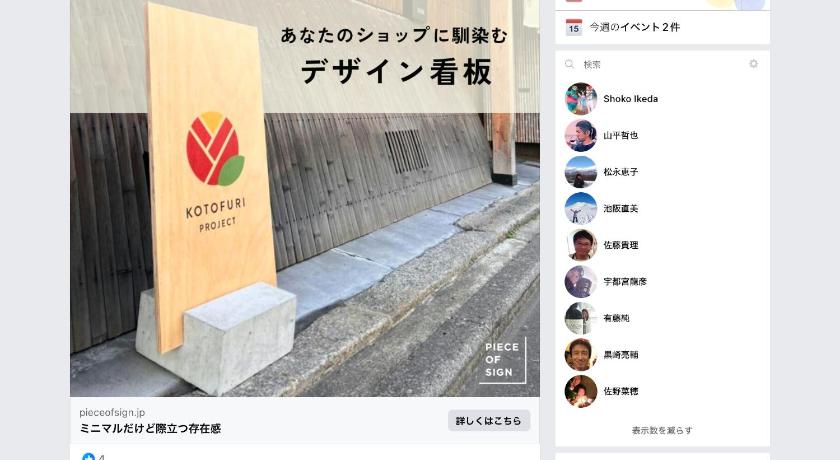Viewport: 840px width, 460px height.
Task: Click 池坂直美's avatar
Action: click(x=581, y=208)
